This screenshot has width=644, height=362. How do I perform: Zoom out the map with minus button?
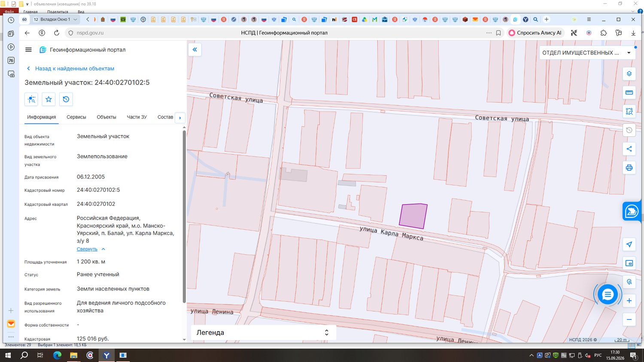tap(629, 320)
